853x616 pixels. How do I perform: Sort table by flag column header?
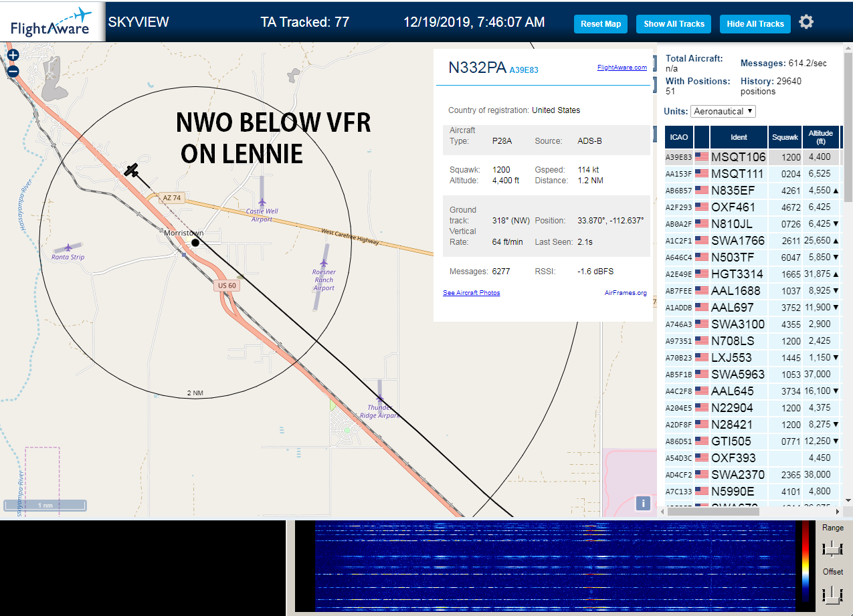click(x=702, y=137)
